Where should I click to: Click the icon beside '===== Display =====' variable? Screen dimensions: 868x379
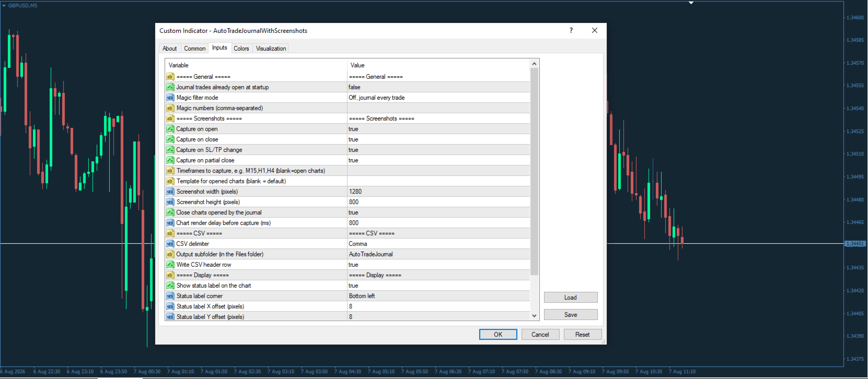[x=170, y=275]
